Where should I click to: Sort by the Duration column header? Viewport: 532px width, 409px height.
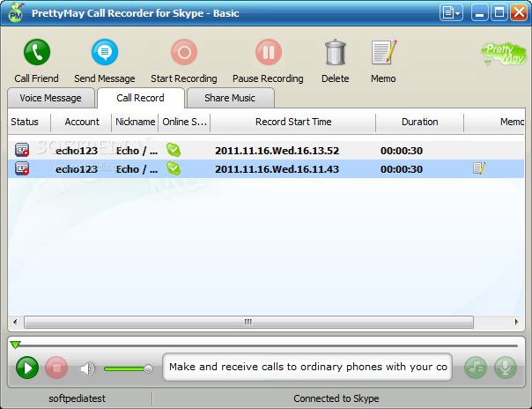419,122
